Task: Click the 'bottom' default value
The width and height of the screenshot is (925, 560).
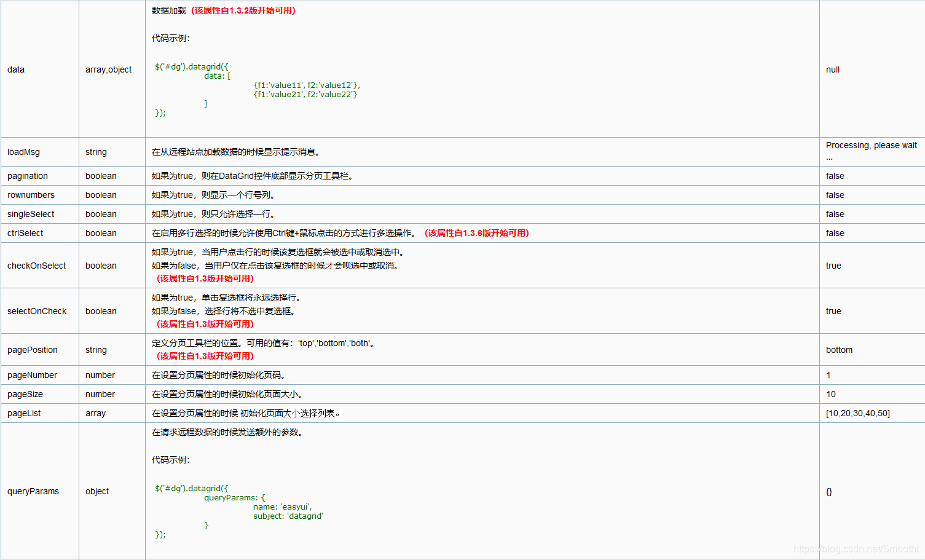Action: point(839,350)
